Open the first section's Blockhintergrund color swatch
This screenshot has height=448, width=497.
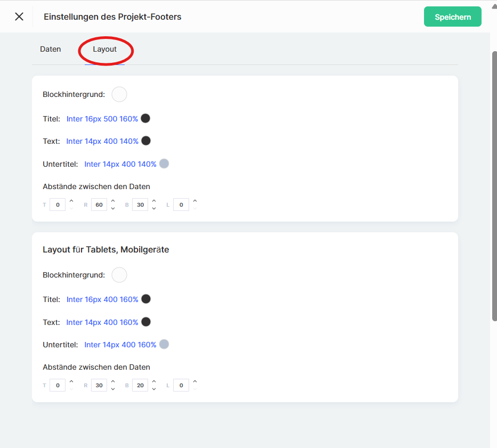click(119, 94)
